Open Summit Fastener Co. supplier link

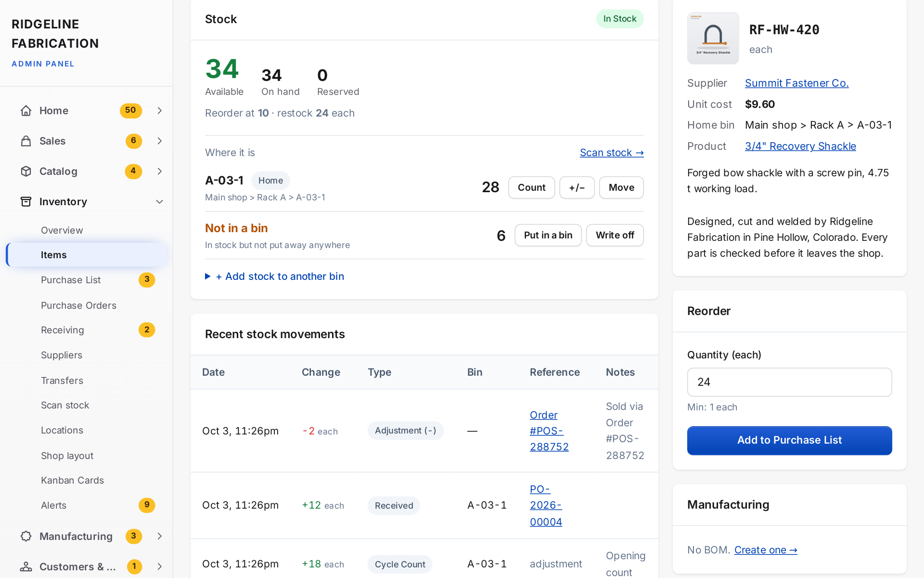click(796, 83)
